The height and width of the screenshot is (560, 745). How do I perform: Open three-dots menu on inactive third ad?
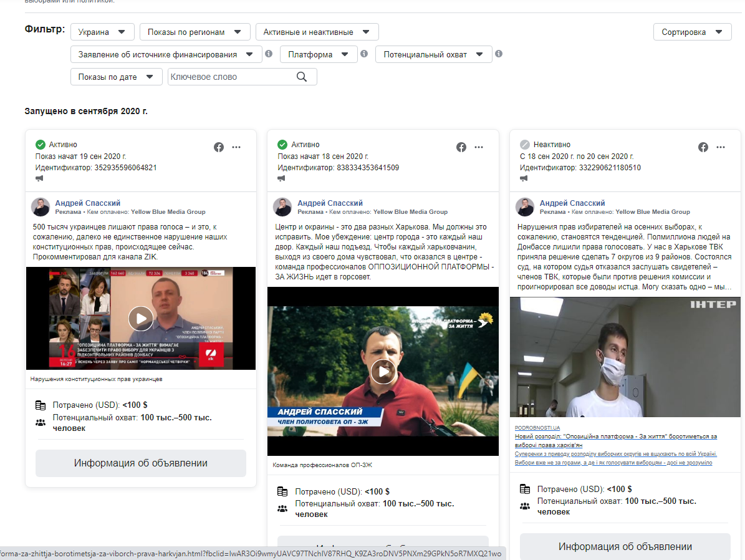point(721,147)
